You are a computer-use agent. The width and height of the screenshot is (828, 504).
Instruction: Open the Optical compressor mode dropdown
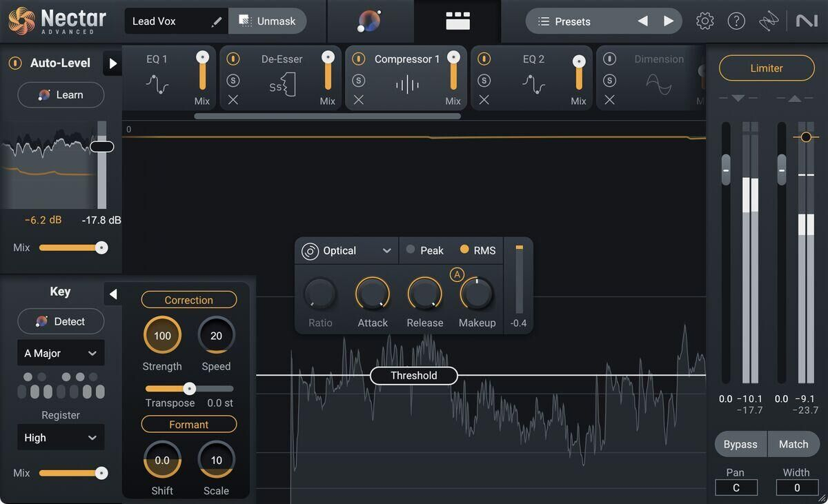click(x=347, y=251)
